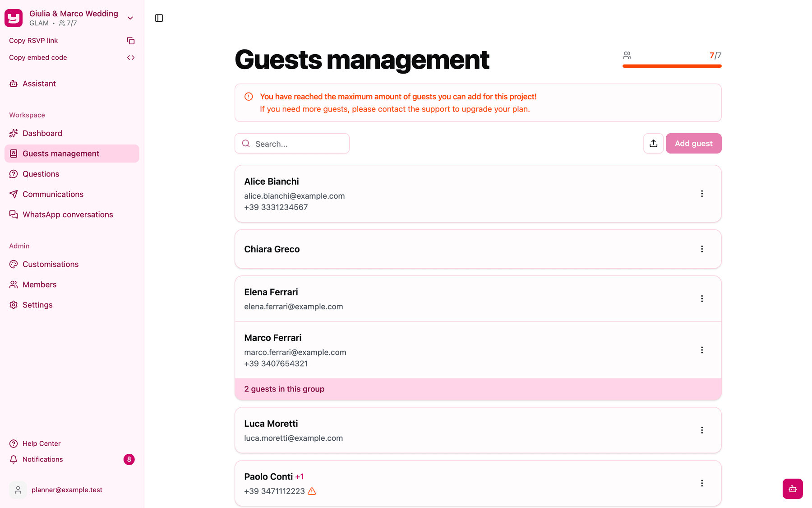This screenshot has width=812, height=508.
Task: Open the Members page
Action: (x=72, y=284)
